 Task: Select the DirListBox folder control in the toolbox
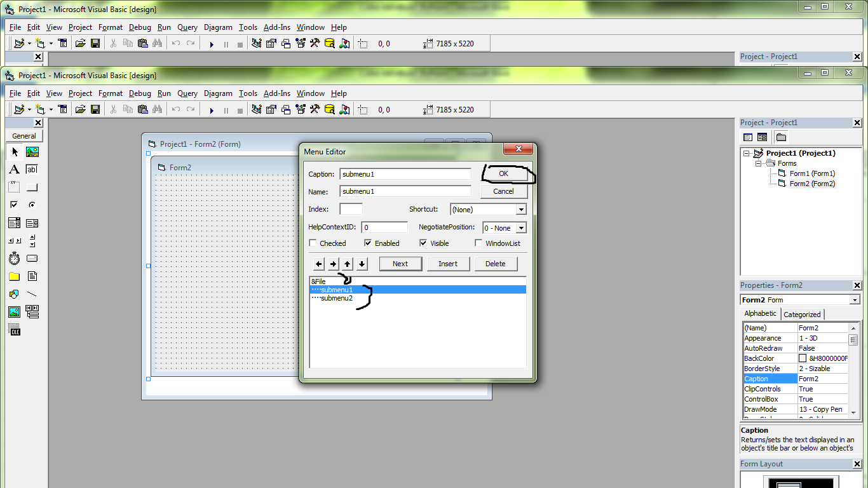coord(15,276)
